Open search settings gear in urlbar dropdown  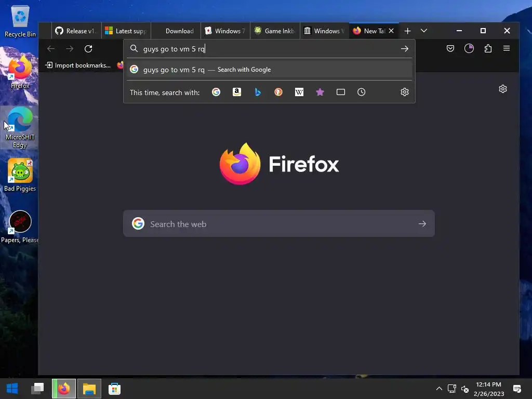pyautogui.click(x=404, y=92)
